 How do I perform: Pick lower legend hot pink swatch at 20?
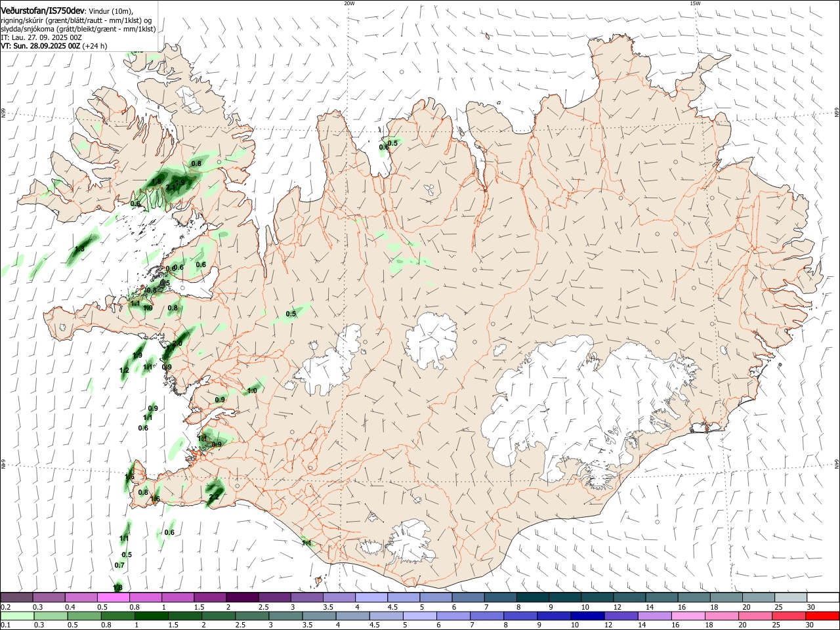tap(754, 616)
